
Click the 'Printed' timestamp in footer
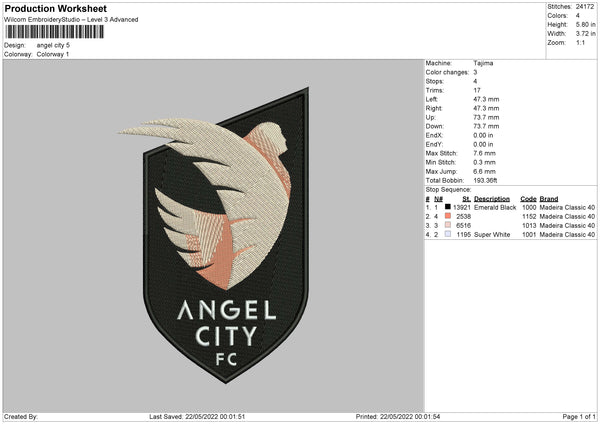[x=398, y=417]
